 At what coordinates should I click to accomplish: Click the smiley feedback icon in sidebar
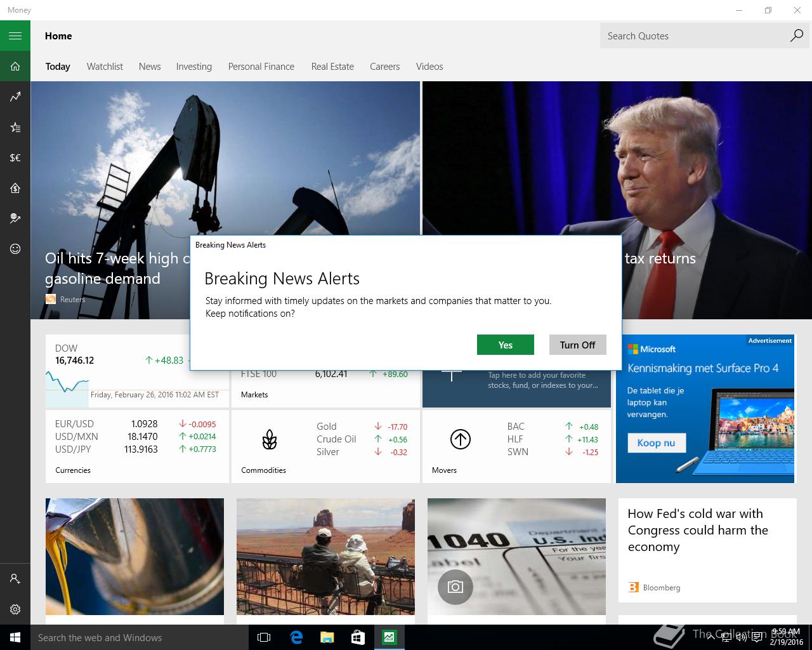(x=15, y=249)
